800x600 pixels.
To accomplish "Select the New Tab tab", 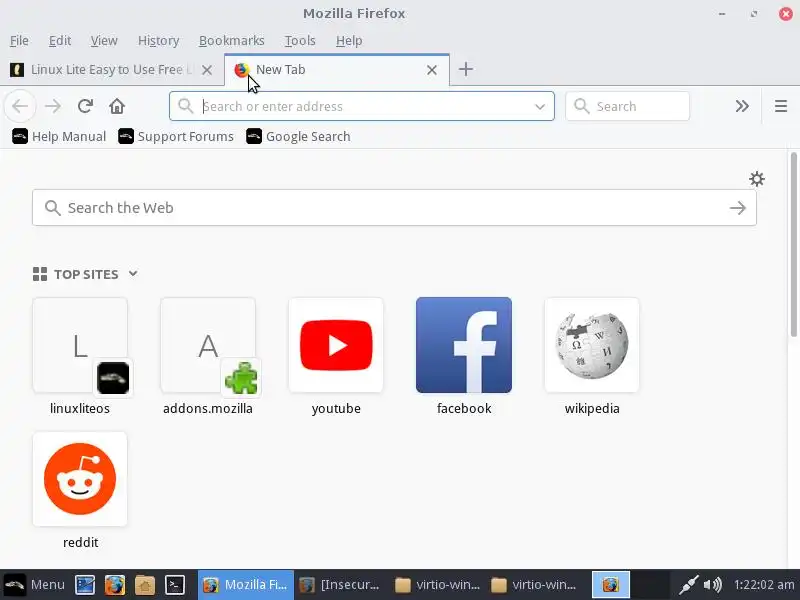I will tap(337, 69).
